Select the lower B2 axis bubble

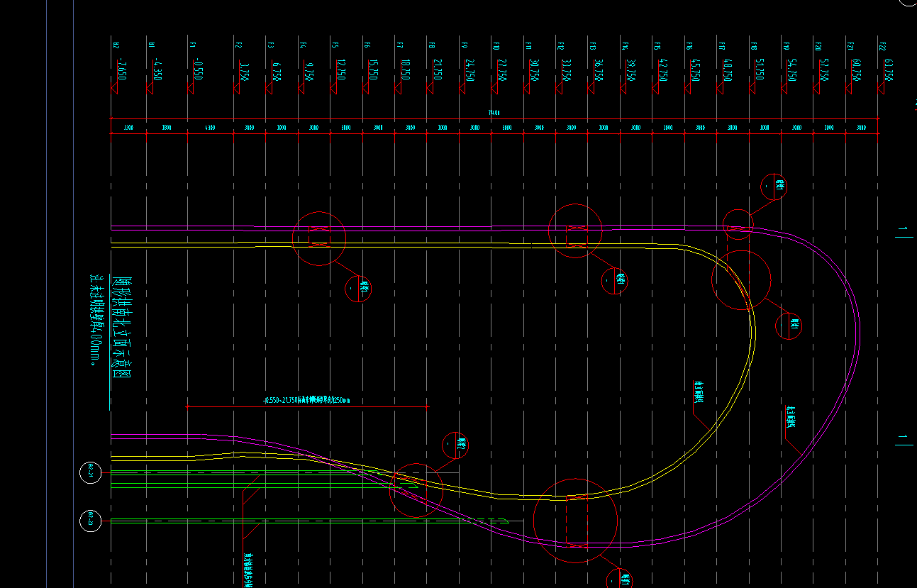pyautogui.click(x=91, y=521)
